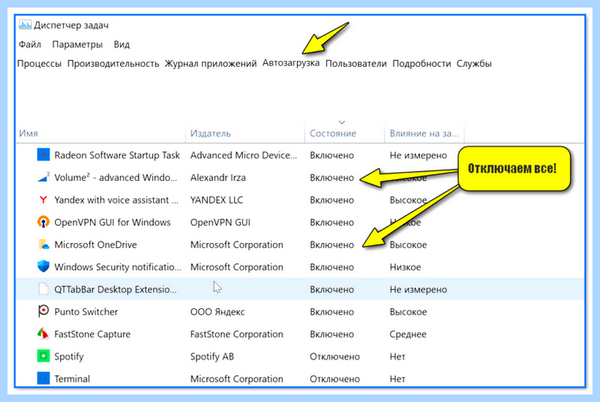Click Включено status in Yandex row
Viewport: 600px width, 402px height.
332,200
